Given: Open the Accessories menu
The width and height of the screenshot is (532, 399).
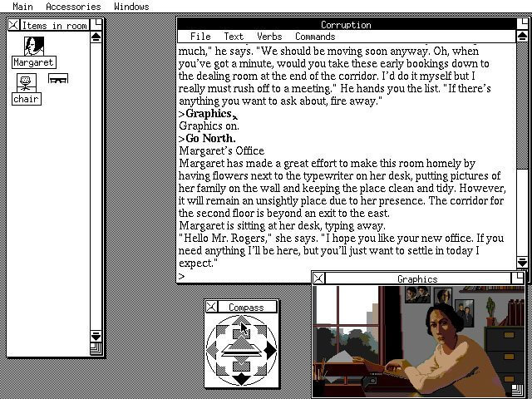Looking at the screenshot, I should [x=73, y=7].
